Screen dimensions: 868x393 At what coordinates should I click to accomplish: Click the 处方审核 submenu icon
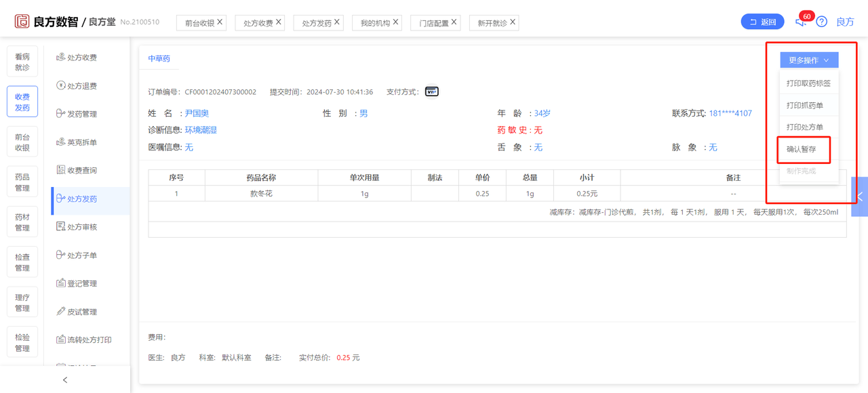pyautogui.click(x=60, y=227)
